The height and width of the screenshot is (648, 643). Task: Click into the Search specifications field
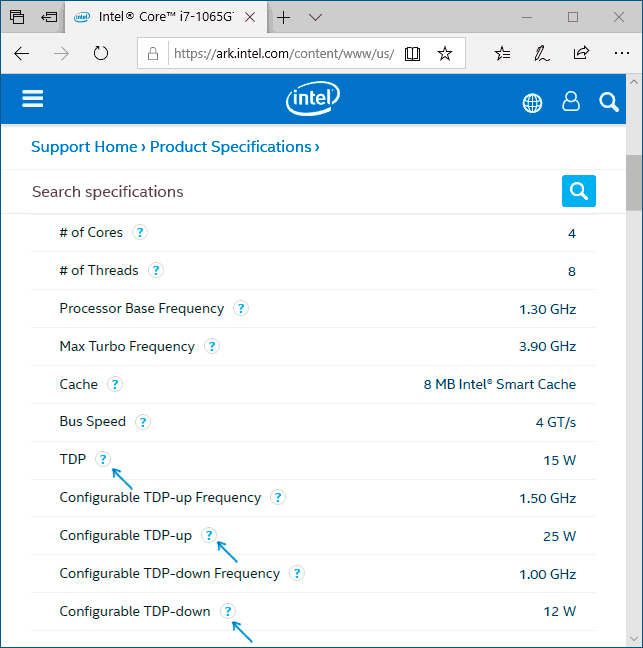290,191
